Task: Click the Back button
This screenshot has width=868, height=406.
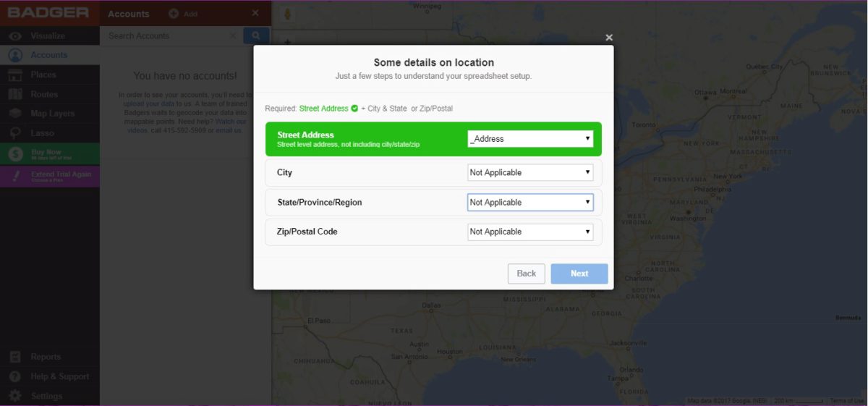Action: coord(527,274)
